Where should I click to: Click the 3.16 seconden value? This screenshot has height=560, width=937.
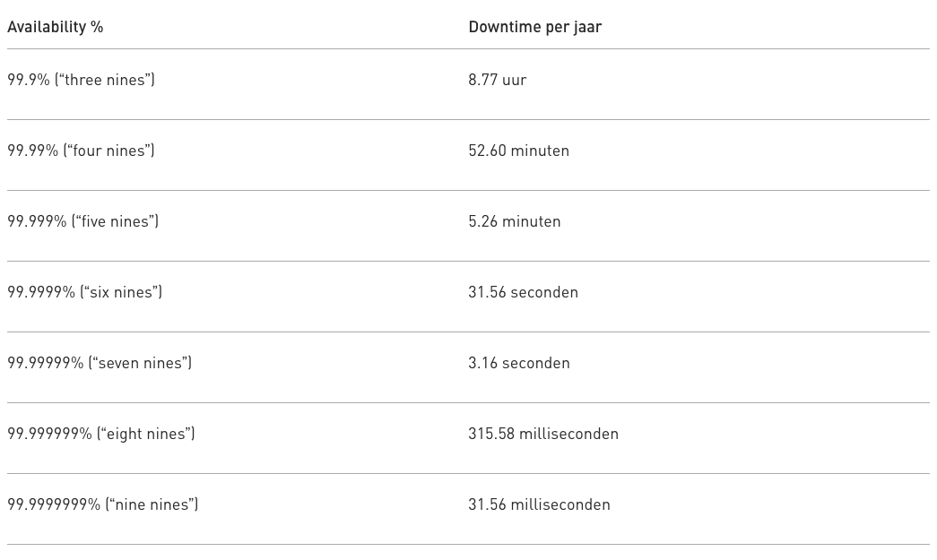tap(519, 363)
